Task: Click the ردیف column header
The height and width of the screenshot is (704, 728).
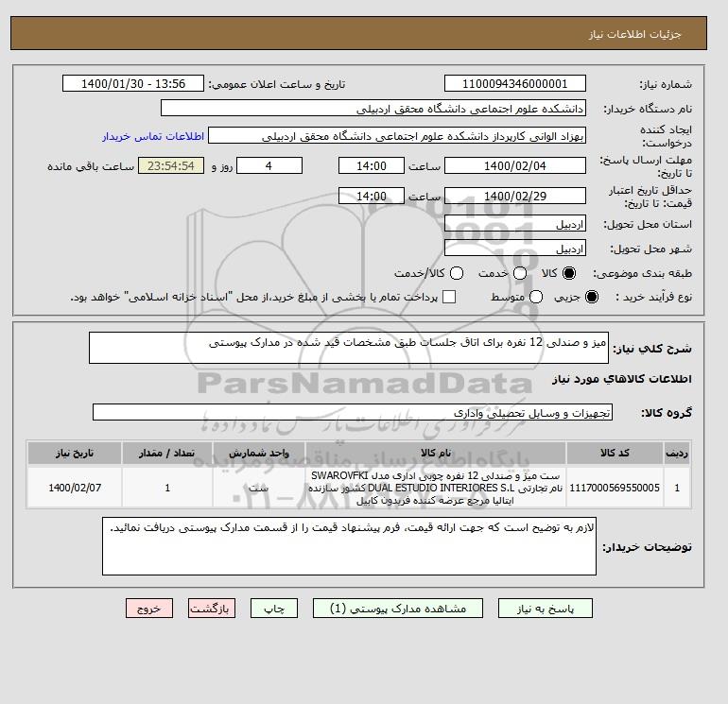Action: 677,453
